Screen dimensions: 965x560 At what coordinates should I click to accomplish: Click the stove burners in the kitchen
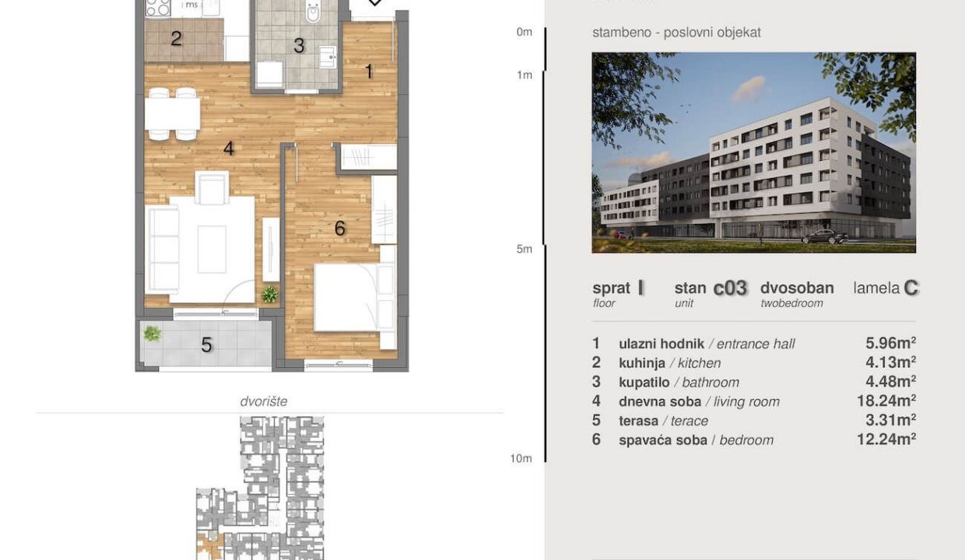coord(159,8)
